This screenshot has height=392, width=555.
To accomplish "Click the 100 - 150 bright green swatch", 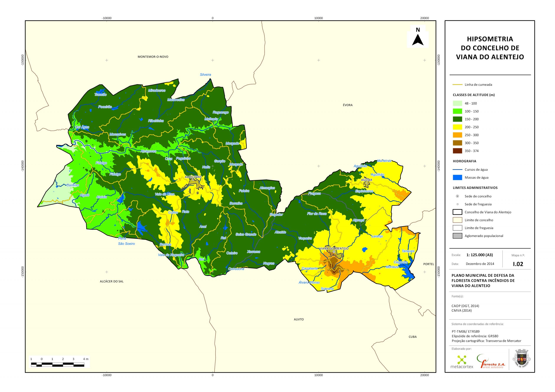I will click(x=457, y=111).
